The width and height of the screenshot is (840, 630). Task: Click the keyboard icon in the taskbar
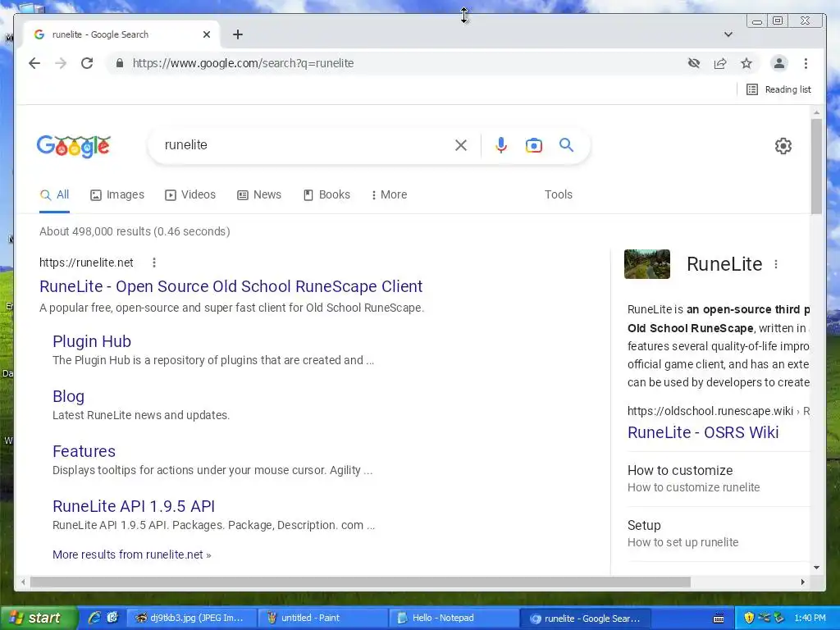coord(719,619)
